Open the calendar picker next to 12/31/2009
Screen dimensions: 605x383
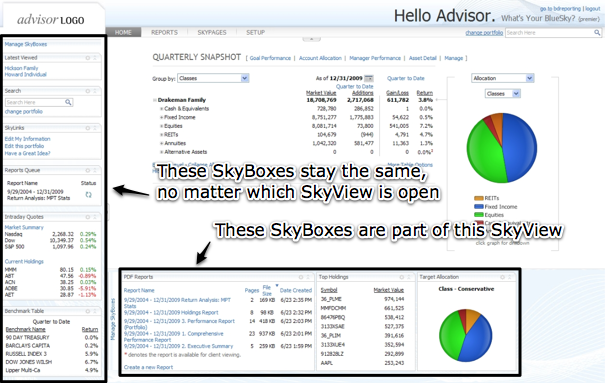coord(369,78)
